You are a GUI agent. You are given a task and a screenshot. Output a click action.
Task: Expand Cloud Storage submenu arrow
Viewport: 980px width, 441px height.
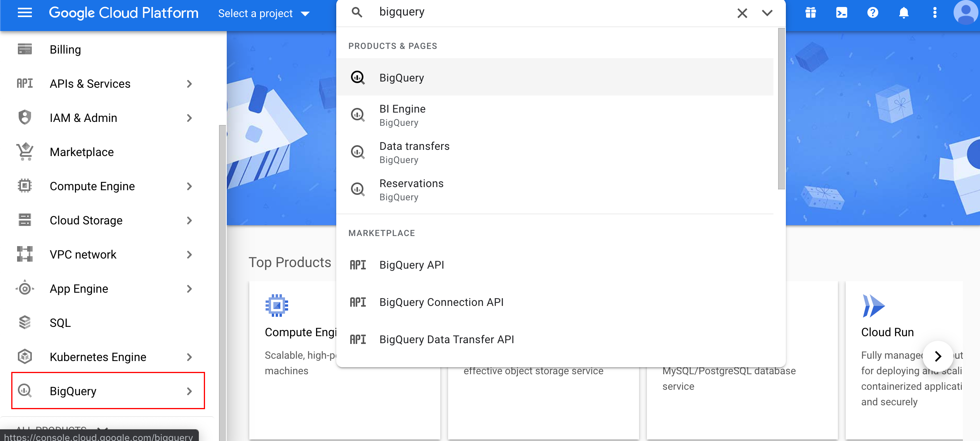[189, 220]
